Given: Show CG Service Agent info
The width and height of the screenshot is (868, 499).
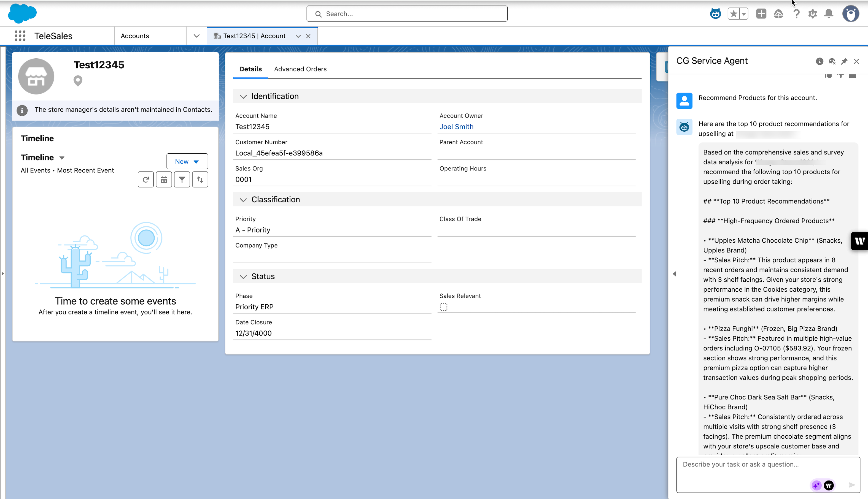Looking at the screenshot, I should pyautogui.click(x=820, y=61).
